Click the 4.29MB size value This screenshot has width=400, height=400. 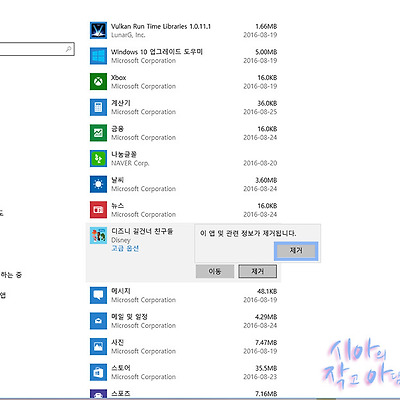click(266, 317)
